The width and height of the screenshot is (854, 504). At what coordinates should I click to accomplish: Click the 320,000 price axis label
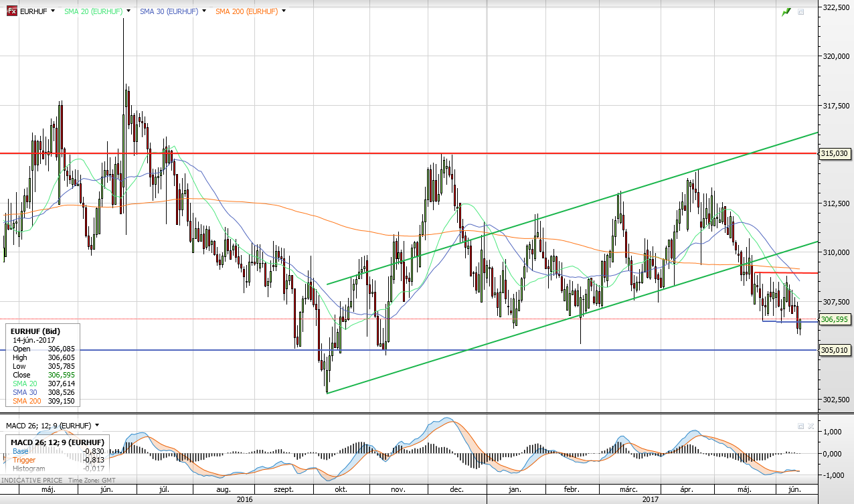(835, 57)
